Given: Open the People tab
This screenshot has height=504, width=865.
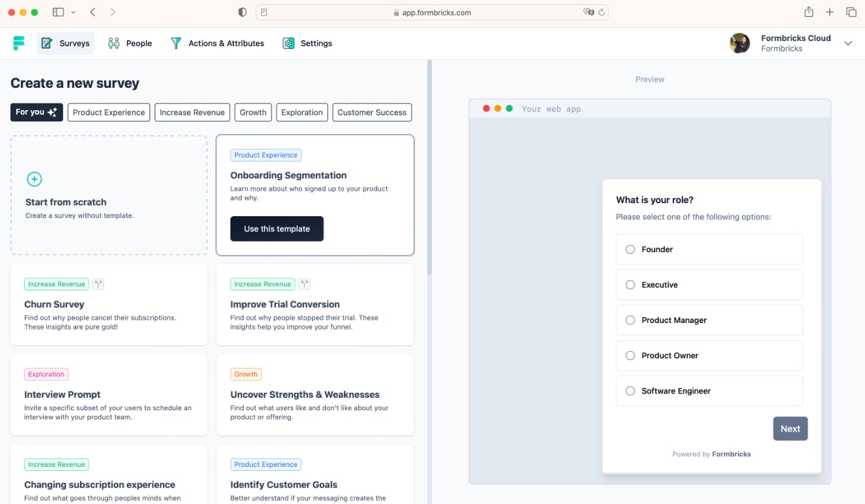Looking at the screenshot, I should pos(130,44).
